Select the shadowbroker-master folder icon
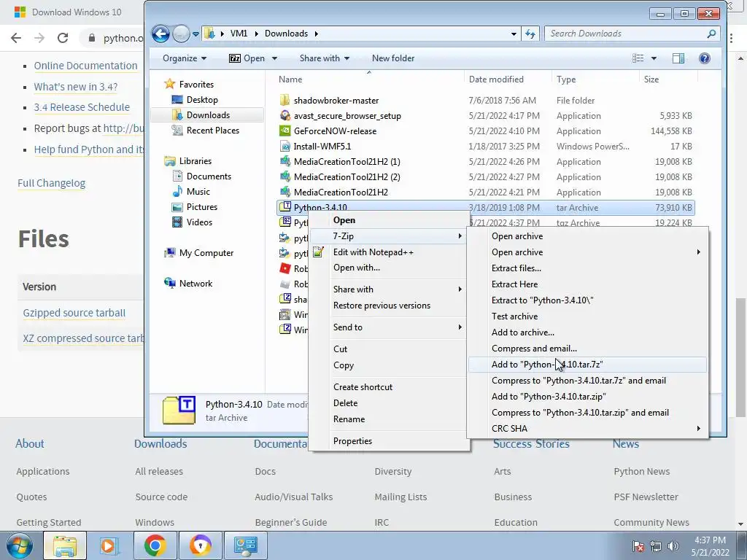Image resolution: width=747 pixels, height=560 pixels. point(285,101)
